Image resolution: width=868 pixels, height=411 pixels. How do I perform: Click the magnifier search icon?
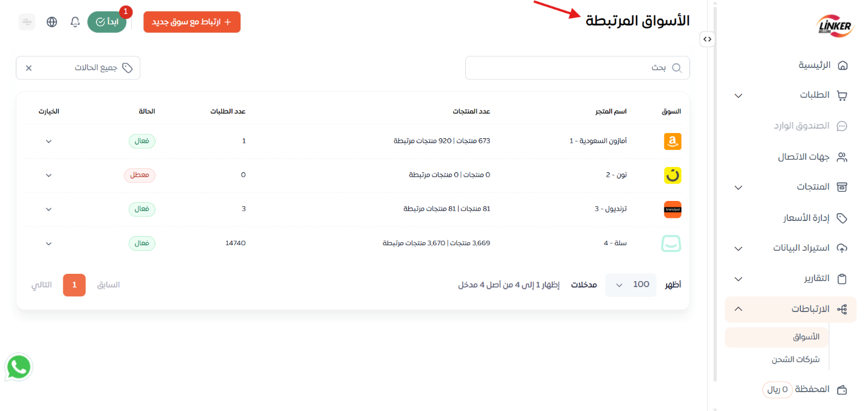(677, 67)
